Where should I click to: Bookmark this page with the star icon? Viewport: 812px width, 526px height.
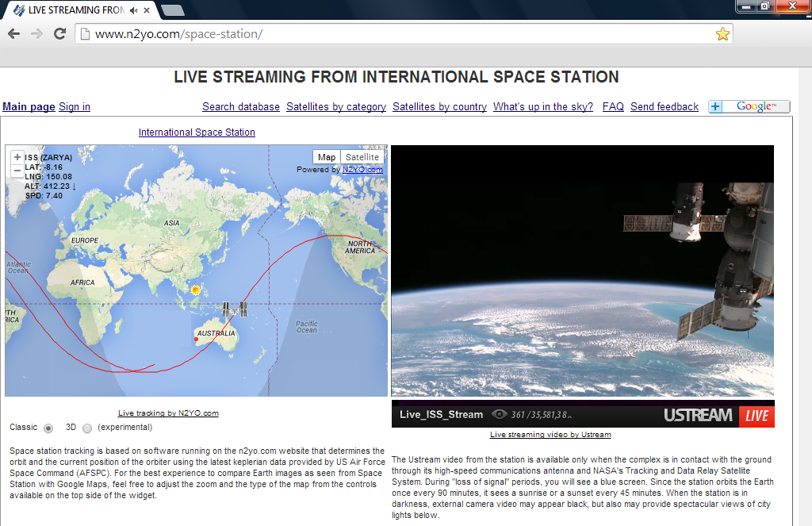[x=722, y=34]
